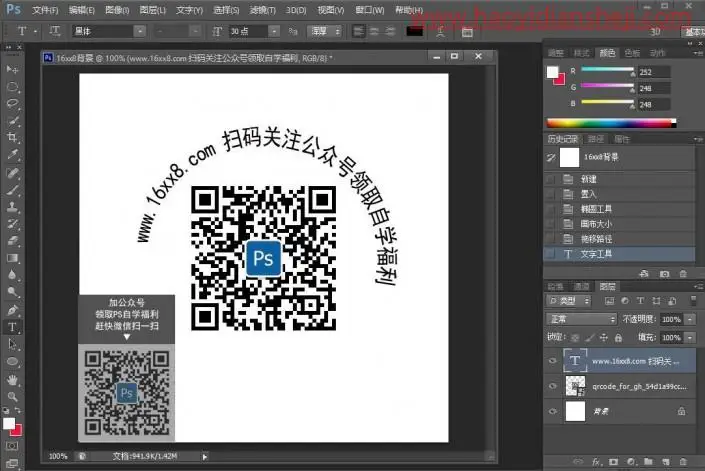Open the tool preset picker arrow
The width and height of the screenshot is (705, 471).
[x=35, y=31]
